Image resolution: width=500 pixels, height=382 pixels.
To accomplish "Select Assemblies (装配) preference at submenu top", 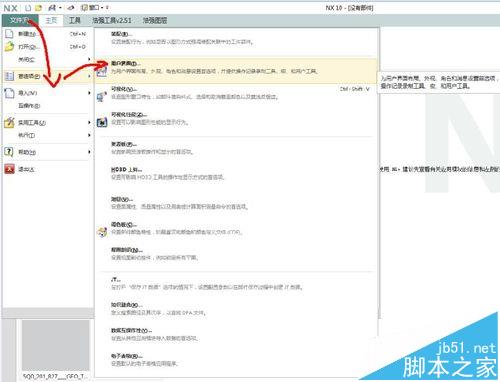I will pyautogui.click(x=236, y=38).
